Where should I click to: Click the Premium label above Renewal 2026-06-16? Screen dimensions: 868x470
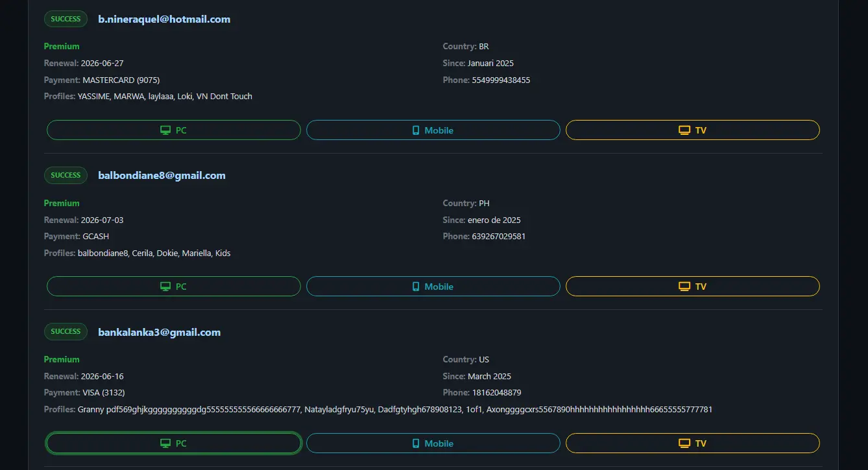(62, 359)
